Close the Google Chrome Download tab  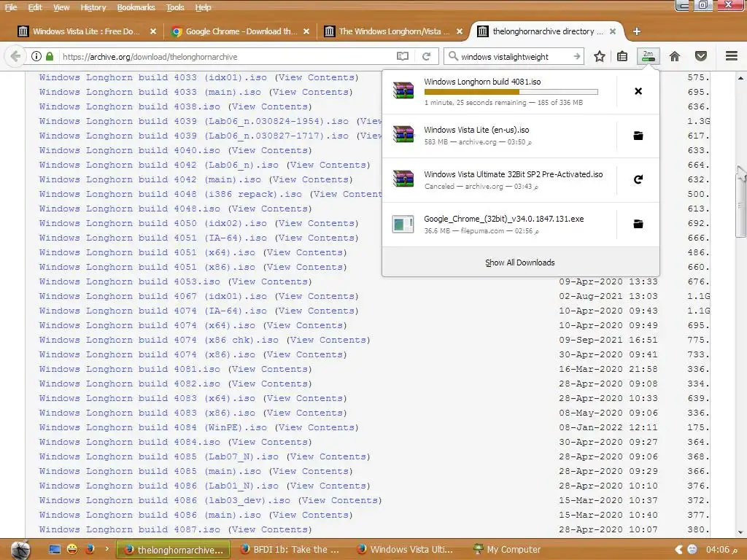pyautogui.click(x=306, y=31)
